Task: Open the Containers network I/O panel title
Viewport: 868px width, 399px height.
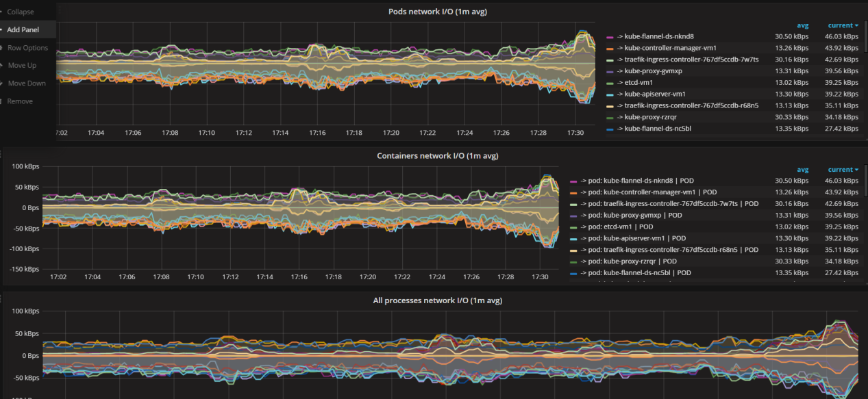Action: pyautogui.click(x=437, y=156)
